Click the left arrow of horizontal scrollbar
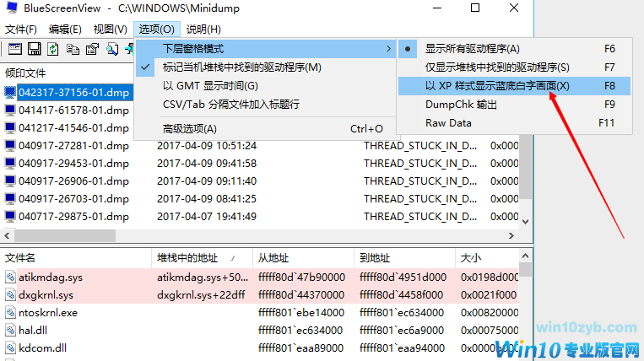The height and width of the screenshot is (361, 644). (x=7, y=235)
